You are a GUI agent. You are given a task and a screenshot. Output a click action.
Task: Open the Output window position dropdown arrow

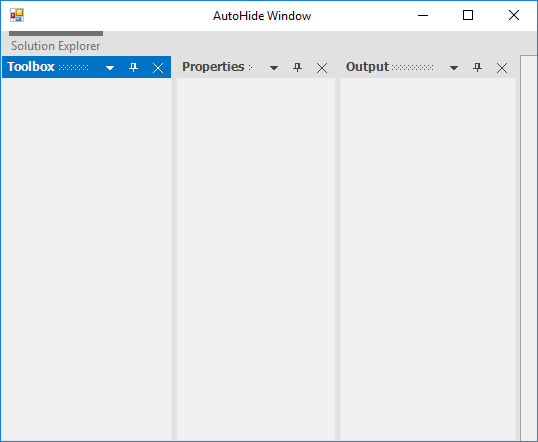[454, 68]
